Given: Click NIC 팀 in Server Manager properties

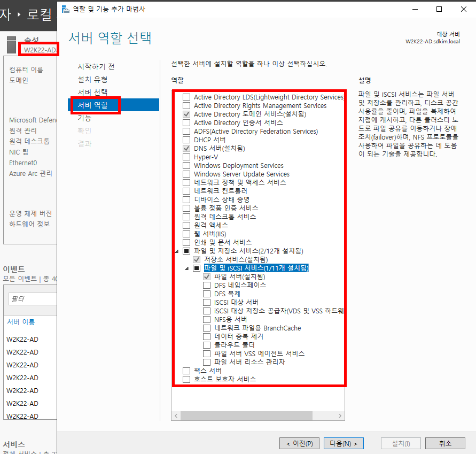Looking at the screenshot, I should pos(19,152).
